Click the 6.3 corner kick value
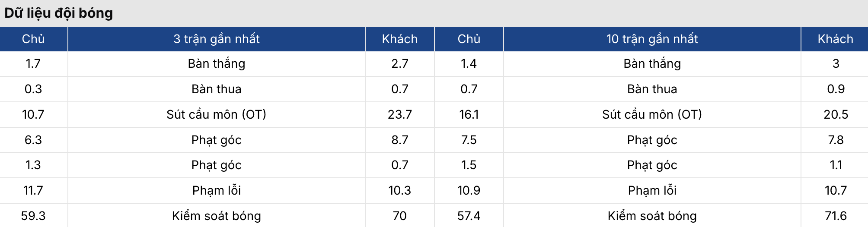The width and height of the screenshot is (868, 227). coord(33,140)
